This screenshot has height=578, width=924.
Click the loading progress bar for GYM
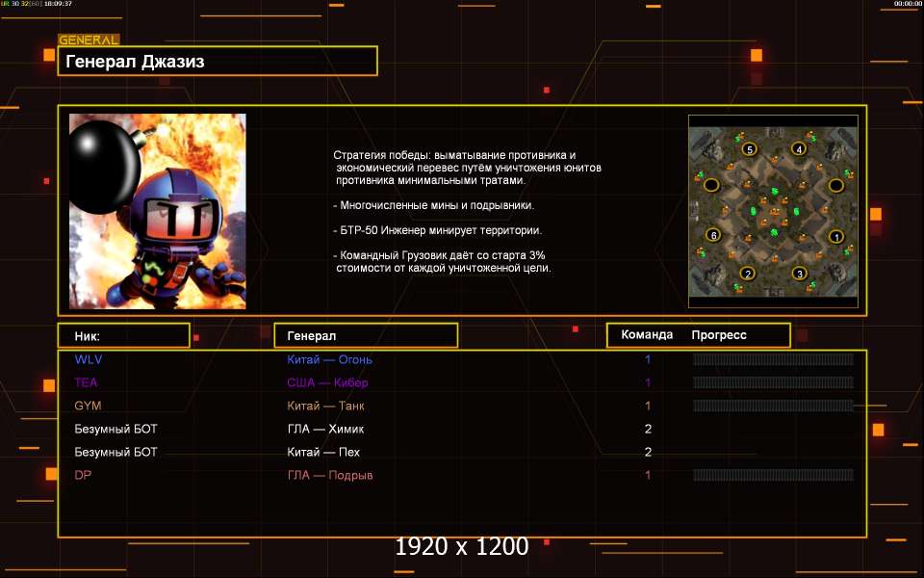[x=773, y=406]
